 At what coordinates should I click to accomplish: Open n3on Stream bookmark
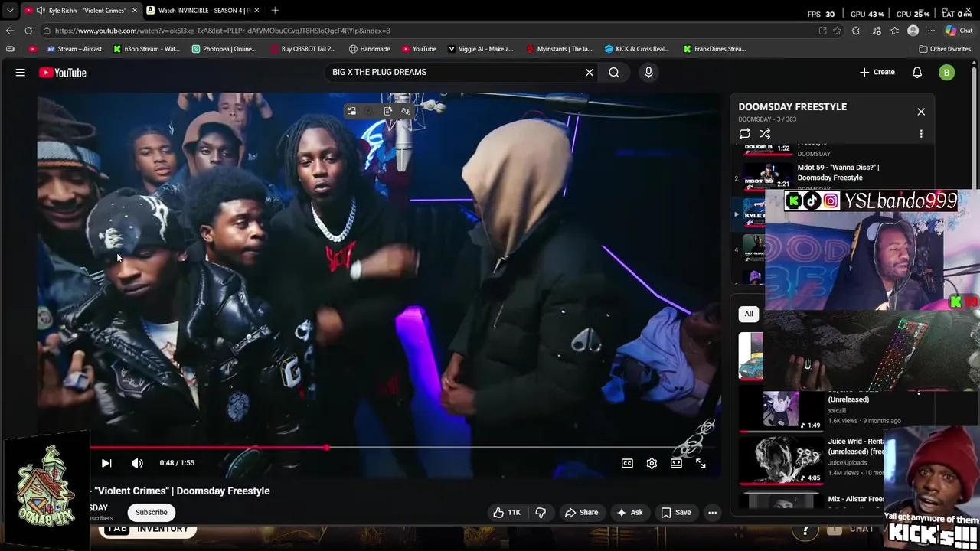(147, 49)
